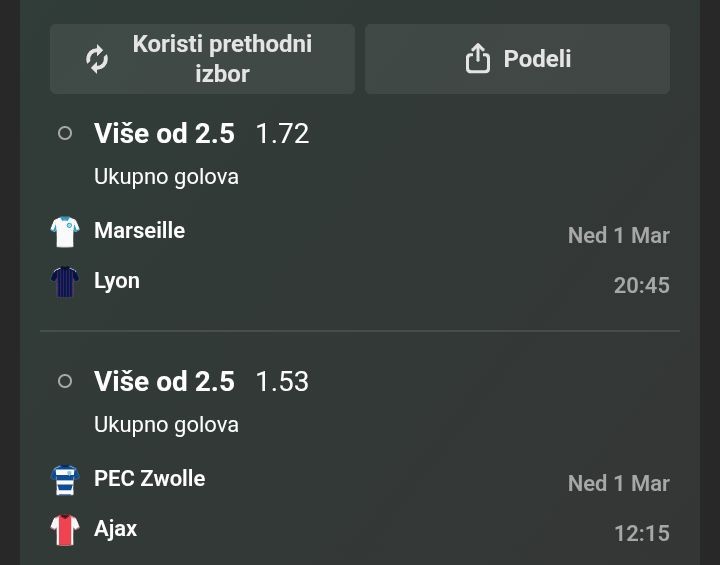
Task: Select the circle beside Marseille bet
Action: [65, 133]
